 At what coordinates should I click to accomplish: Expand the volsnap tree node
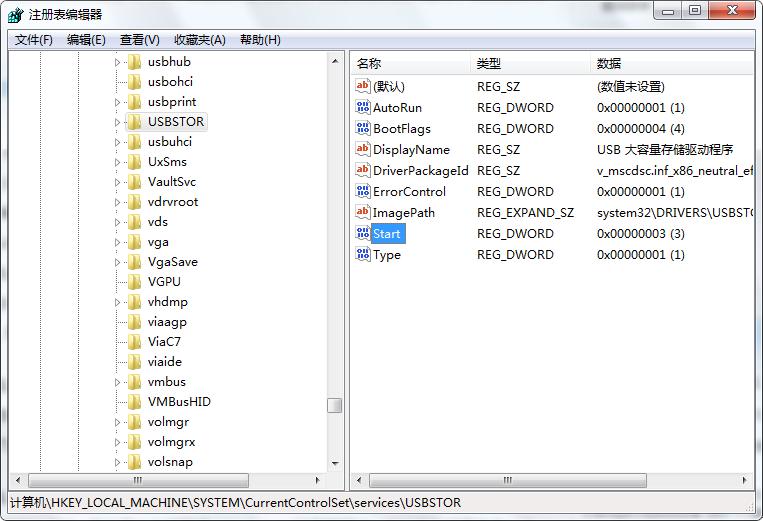[117, 462]
